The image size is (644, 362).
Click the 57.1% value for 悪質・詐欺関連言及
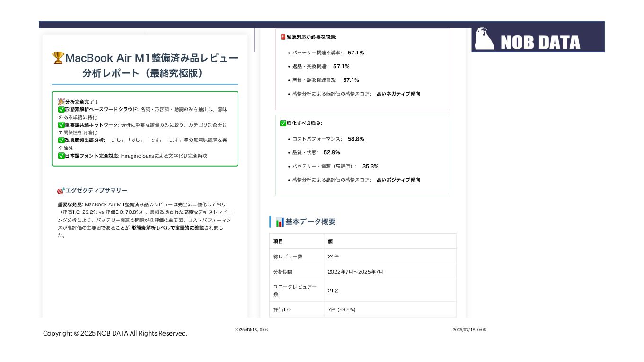351,80
